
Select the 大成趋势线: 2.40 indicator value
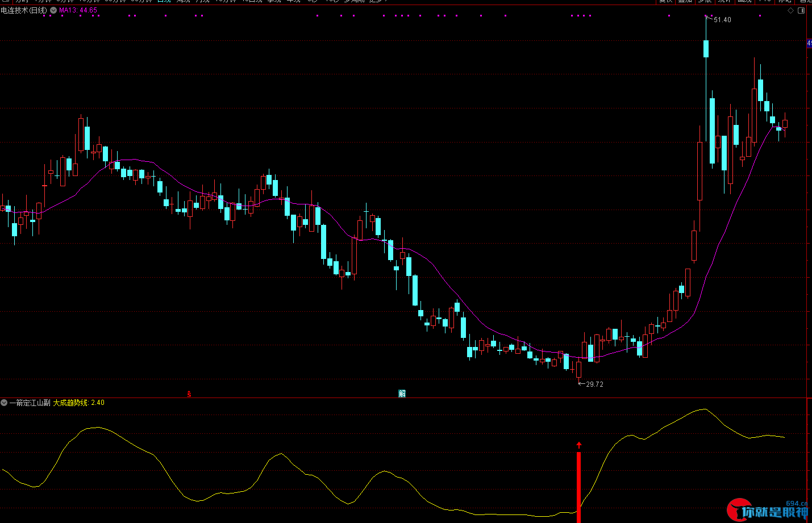click(79, 403)
